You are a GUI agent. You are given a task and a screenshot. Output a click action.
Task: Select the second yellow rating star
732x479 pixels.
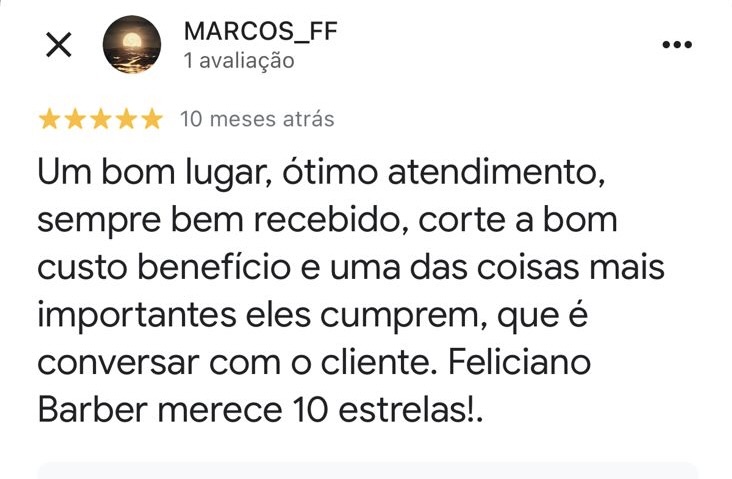click(x=75, y=119)
